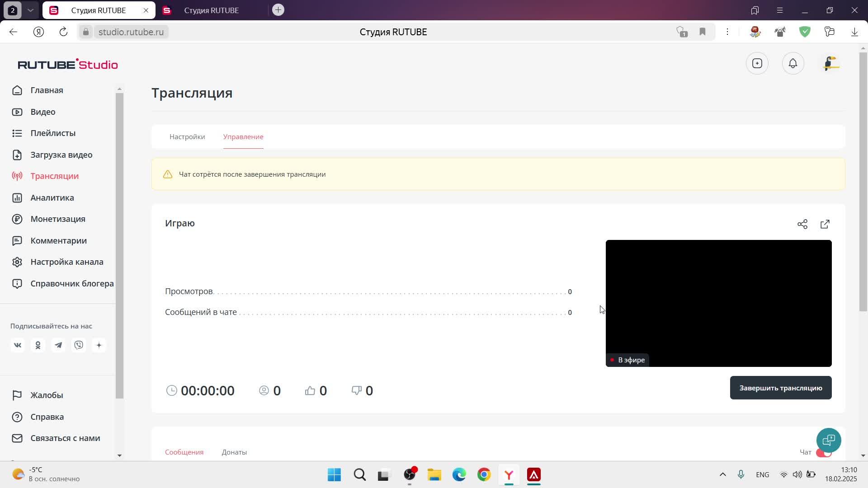
Task: Open Windows Start menu
Action: 334,475
